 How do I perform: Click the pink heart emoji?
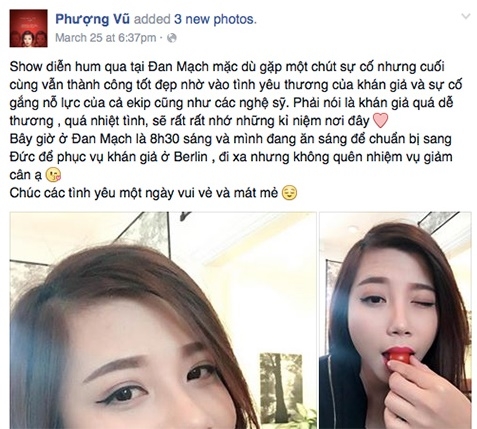pos(380,120)
